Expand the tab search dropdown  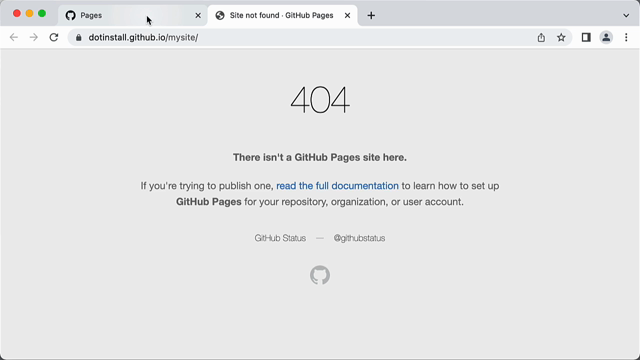click(626, 16)
